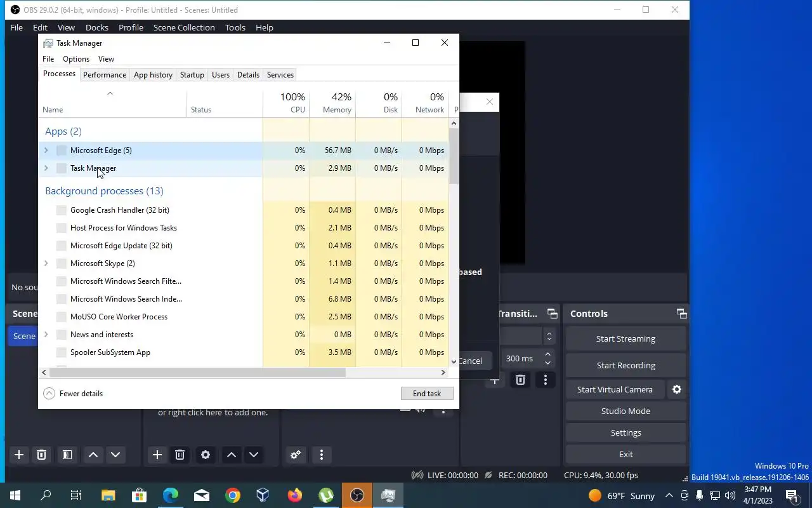This screenshot has width=812, height=508.
Task: Expand the Microsoft Skype (2) process group
Action: [46, 264]
